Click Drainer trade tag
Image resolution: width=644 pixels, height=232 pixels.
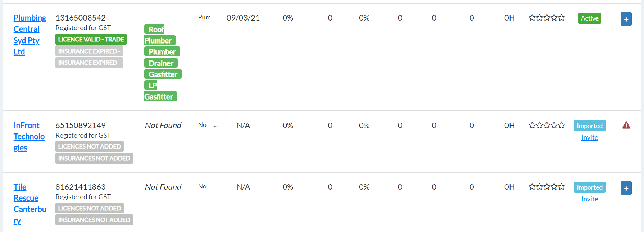point(161,63)
